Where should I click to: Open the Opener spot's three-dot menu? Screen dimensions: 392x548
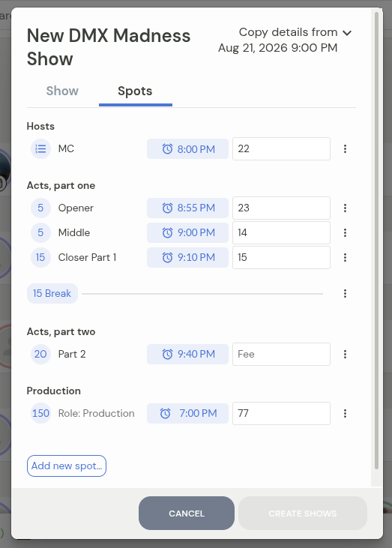coord(345,208)
